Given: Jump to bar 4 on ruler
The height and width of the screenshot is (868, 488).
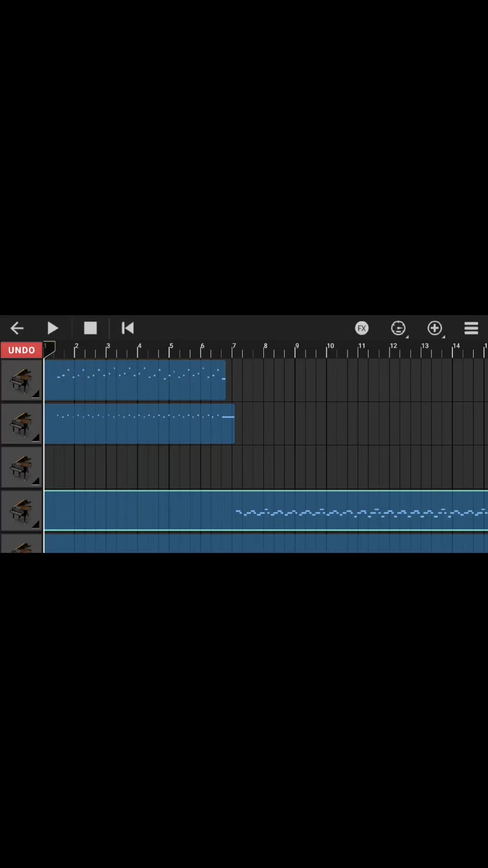Looking at the screenshot, I should [140, 346].
